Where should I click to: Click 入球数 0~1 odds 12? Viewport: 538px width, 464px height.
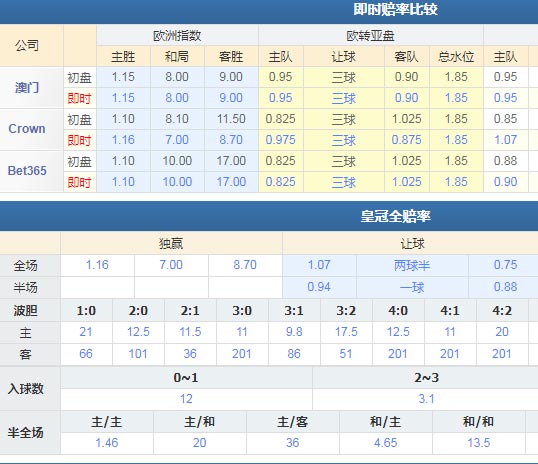[186, 399]
